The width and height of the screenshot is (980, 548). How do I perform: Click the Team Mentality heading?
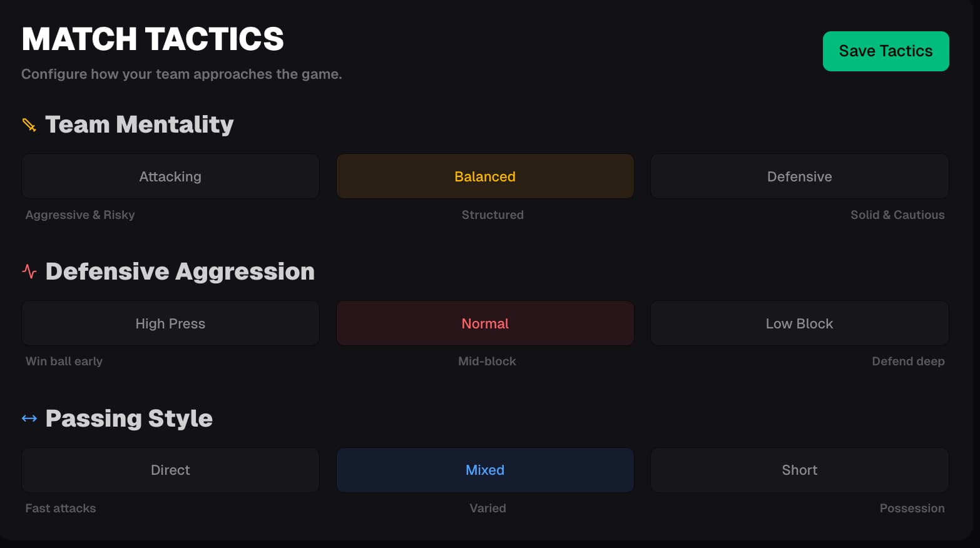coord(139,124)
